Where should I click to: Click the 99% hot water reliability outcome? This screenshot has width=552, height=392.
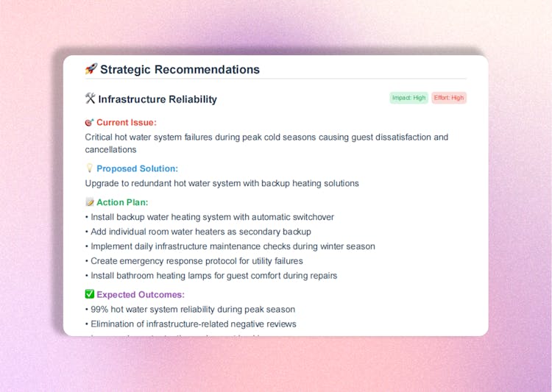pos(192,310)
